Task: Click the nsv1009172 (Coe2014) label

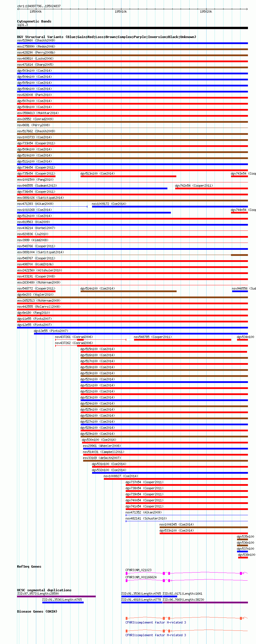Action: [109, 204]
